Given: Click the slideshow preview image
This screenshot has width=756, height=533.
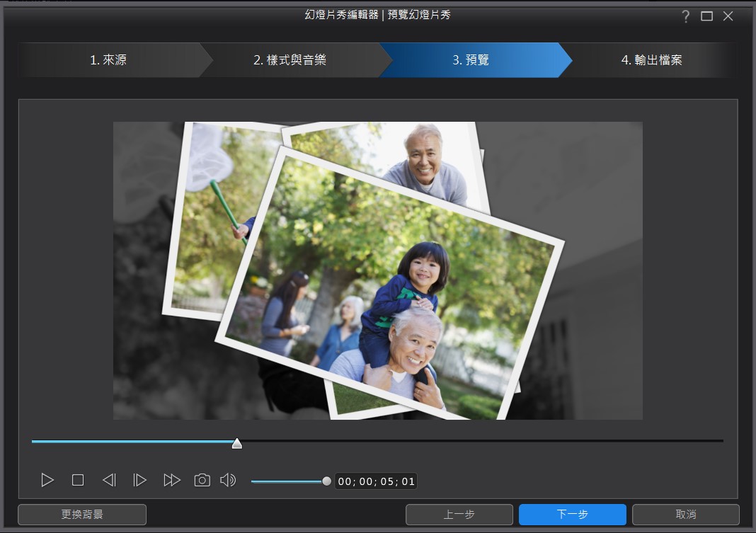Looking at the screenshot, I should [x=378, y=270].
